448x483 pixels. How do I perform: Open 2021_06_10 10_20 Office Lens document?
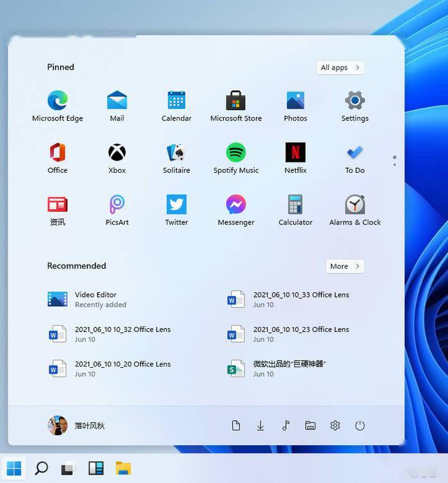click(109, 368)
